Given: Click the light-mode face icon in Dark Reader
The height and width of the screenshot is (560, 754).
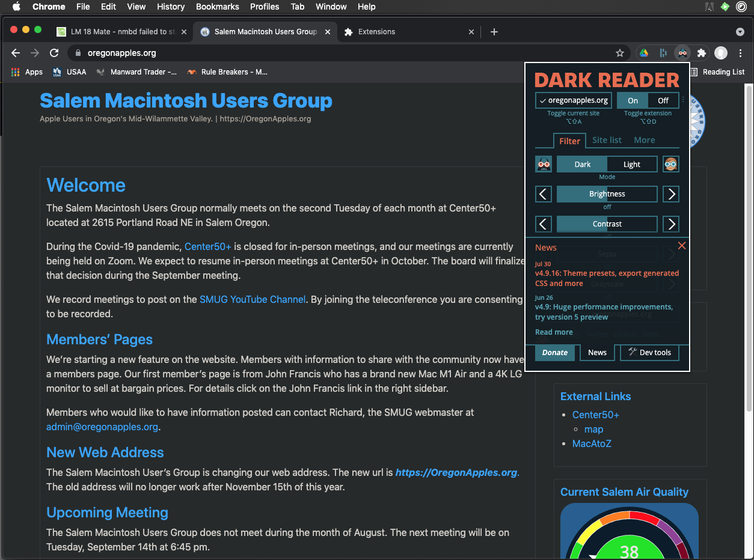Looking at the screenshot, I should tap(671, 164).
